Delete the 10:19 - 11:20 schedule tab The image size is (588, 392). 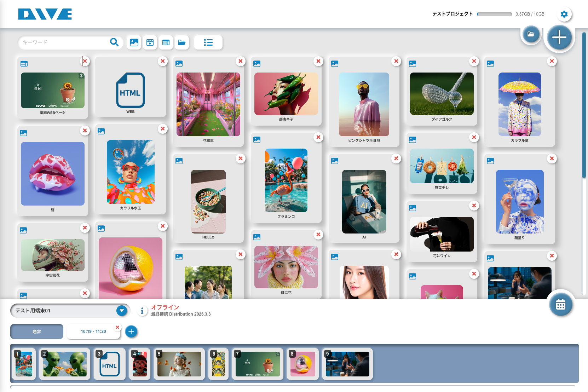point(117,327)
